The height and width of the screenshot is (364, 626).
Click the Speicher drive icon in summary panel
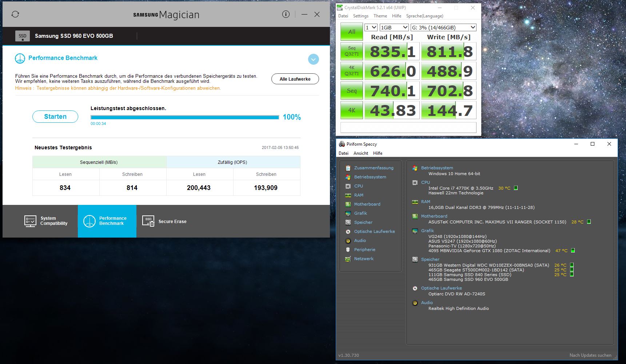pyautogui.click(x=415, y=259)
